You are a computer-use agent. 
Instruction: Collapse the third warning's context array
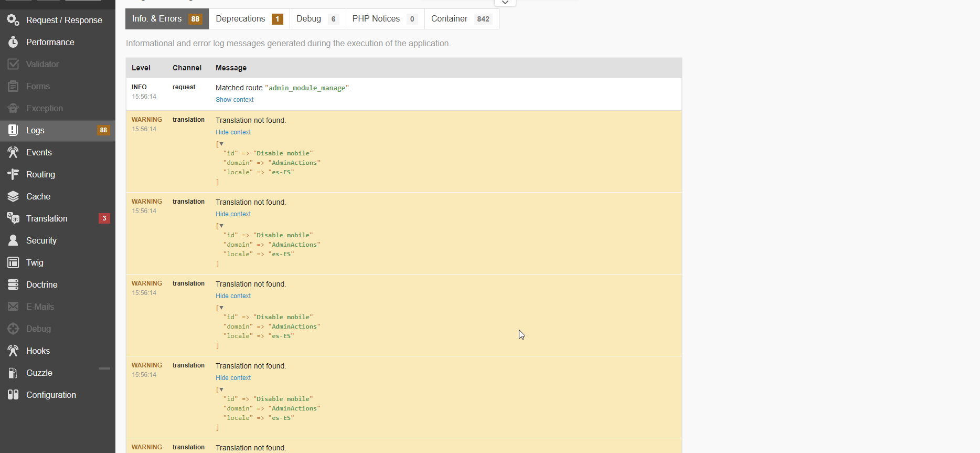[x=221, y=308]
